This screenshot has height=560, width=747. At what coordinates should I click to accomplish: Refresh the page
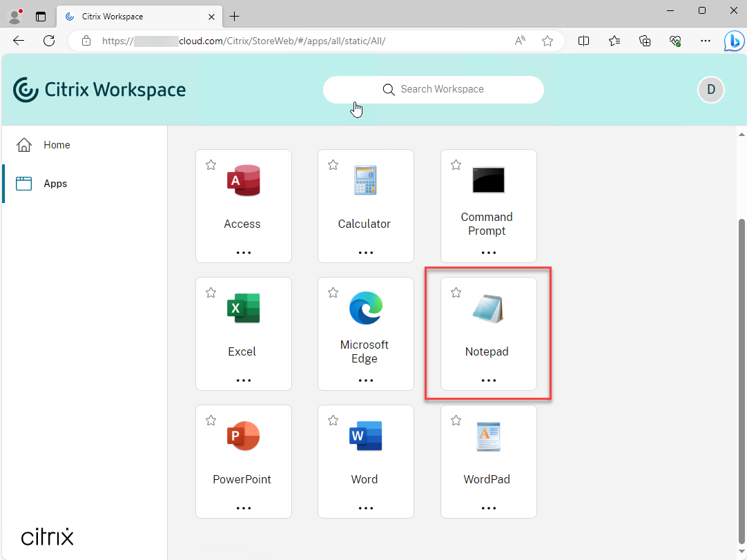[x=49, y=41]
